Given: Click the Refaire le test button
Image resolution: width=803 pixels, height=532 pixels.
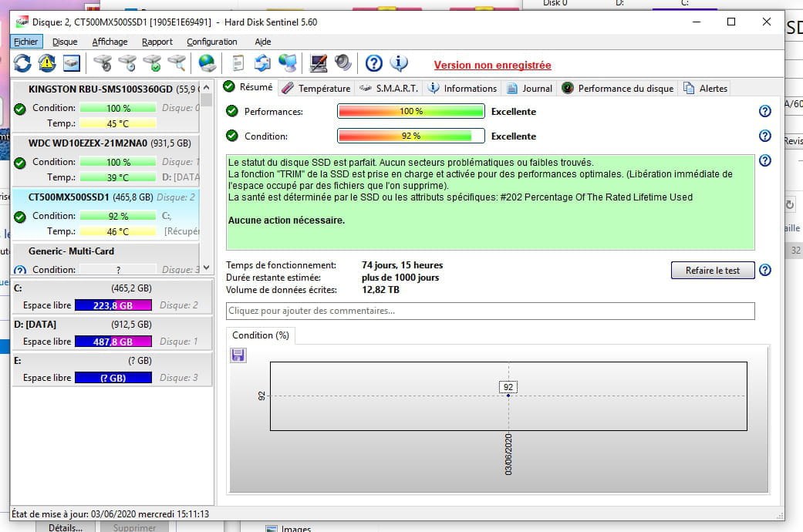Looking at the screenshot, I should click(713, 270).
